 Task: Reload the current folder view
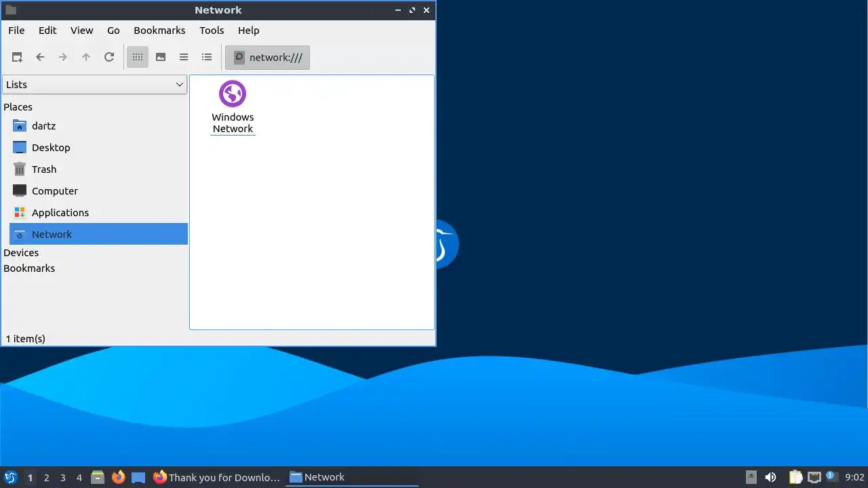point(109,58)
